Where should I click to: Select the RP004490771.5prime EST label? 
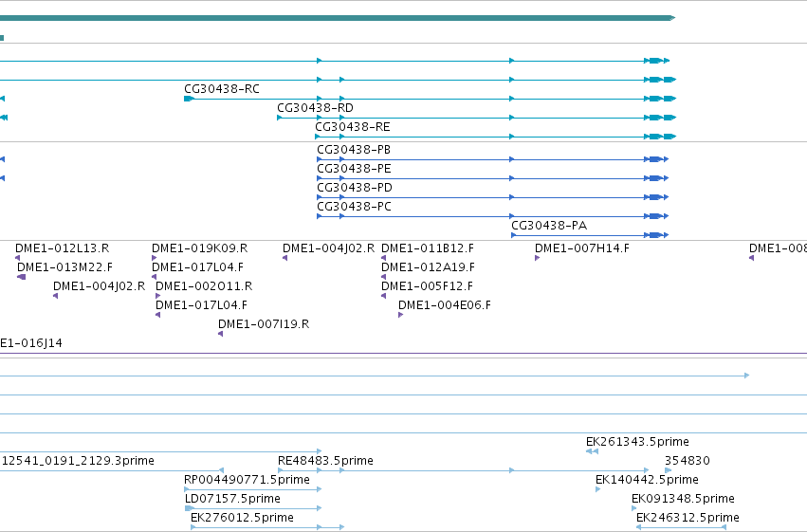[x=248, y=480]
